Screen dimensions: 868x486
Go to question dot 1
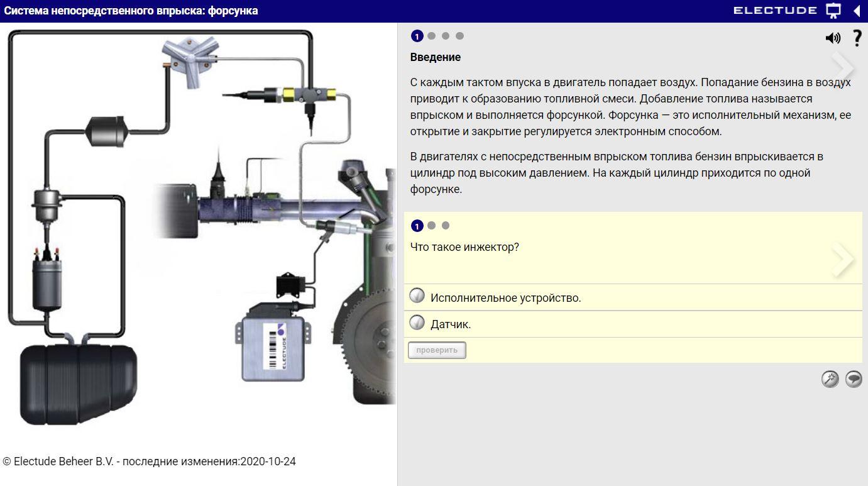[x=417, y=226]
